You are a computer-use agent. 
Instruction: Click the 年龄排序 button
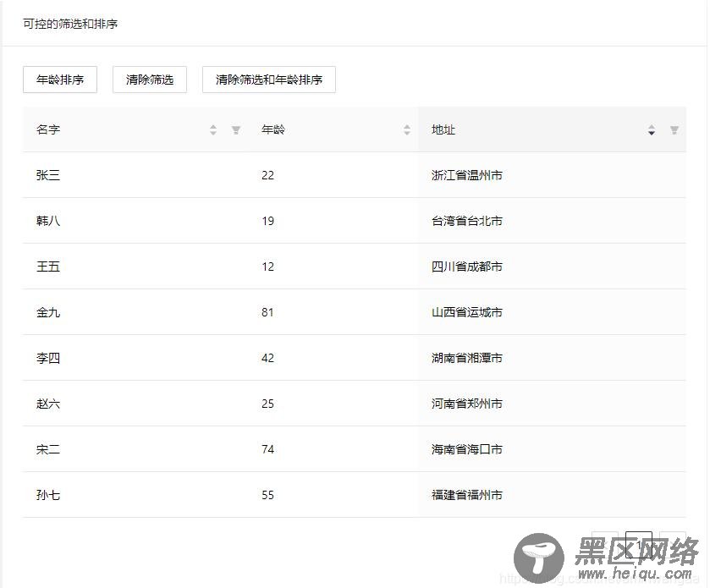point(60,80)
